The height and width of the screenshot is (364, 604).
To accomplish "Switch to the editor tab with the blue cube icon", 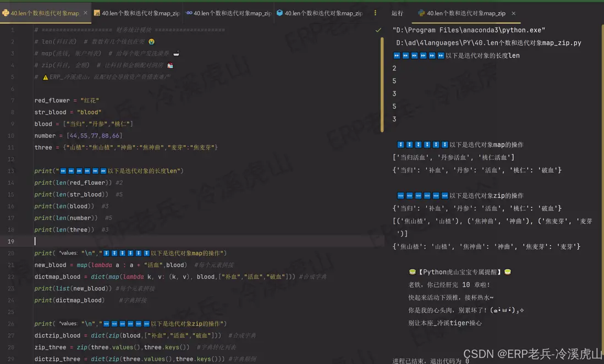I will point(320,13).
